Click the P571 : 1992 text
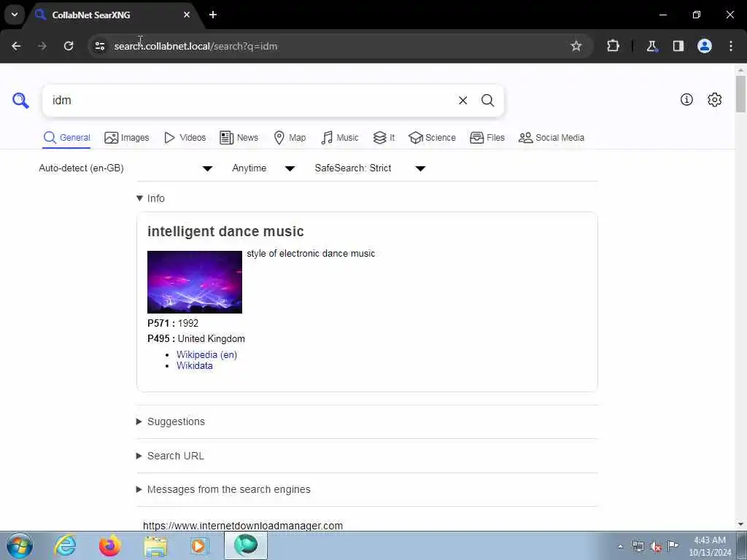This screenshot has width=747, height=560. pos(173,323)
